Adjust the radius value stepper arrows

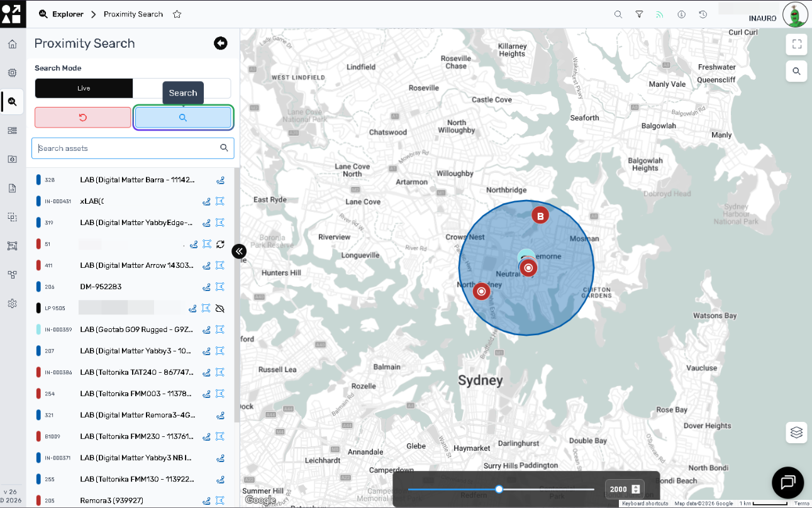pyautogui.click(x=636, y=489)
